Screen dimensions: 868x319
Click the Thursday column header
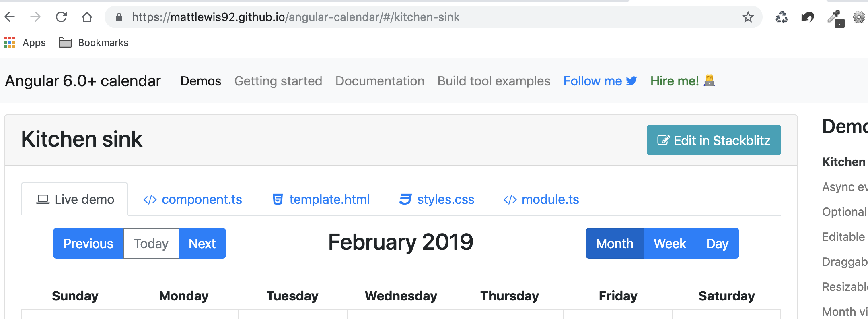(510, 296)
